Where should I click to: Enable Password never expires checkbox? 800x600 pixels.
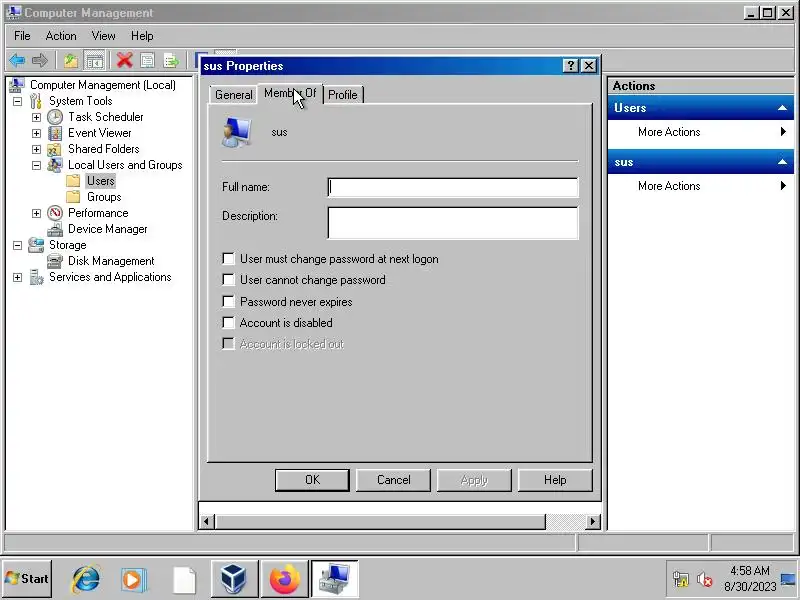pos(228,302)
